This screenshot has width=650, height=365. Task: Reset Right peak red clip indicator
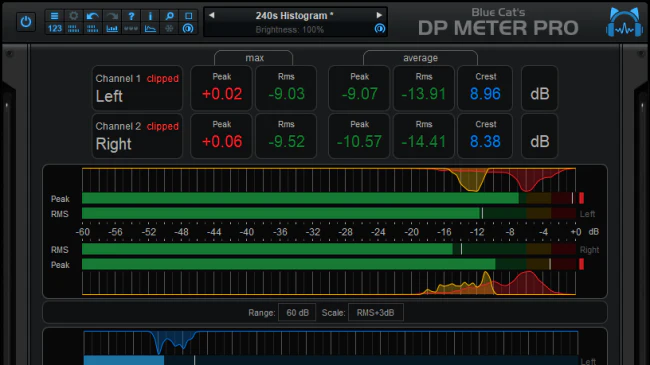point(581,264)
